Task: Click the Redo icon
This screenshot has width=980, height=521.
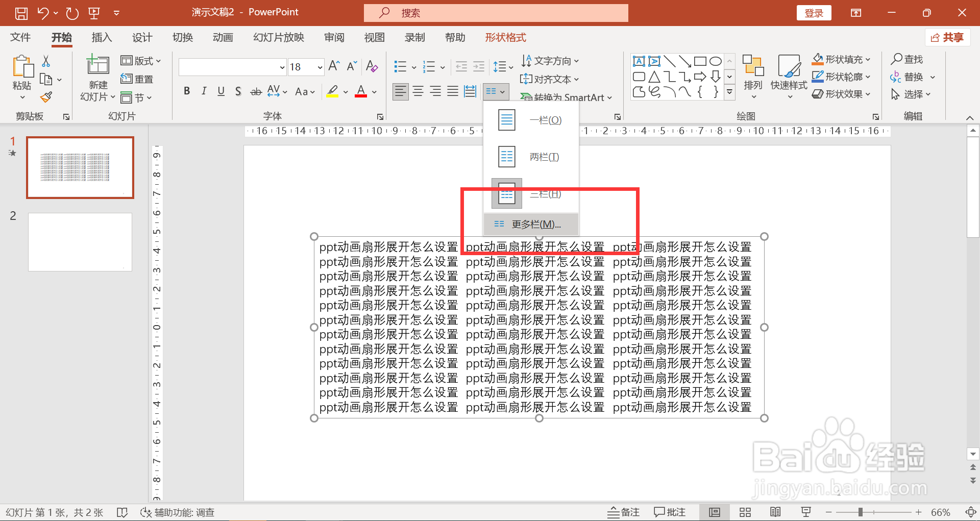Action: pos(72,13)
